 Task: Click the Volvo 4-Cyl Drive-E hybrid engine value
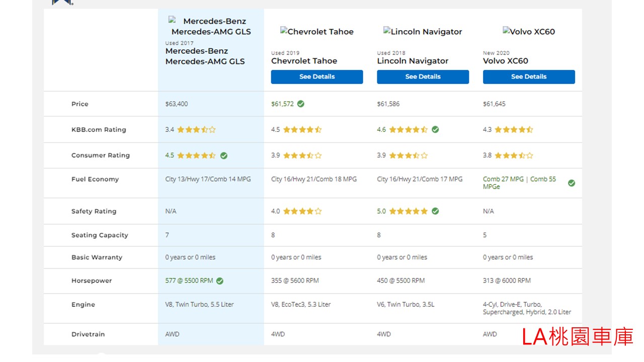(x=527, y=308)
